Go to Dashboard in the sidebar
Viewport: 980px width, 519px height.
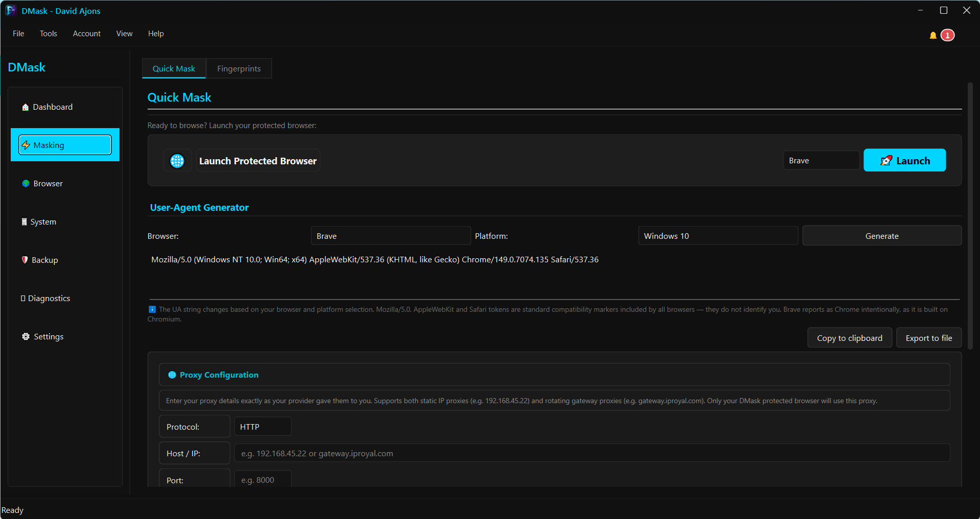tap(53, 107)
